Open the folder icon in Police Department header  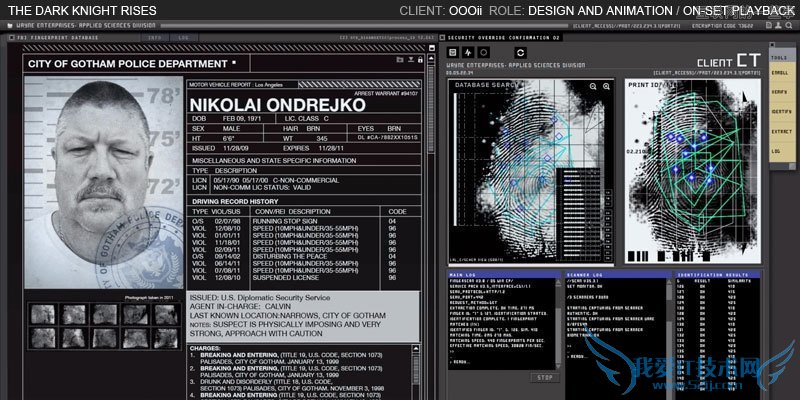(400, 60)
